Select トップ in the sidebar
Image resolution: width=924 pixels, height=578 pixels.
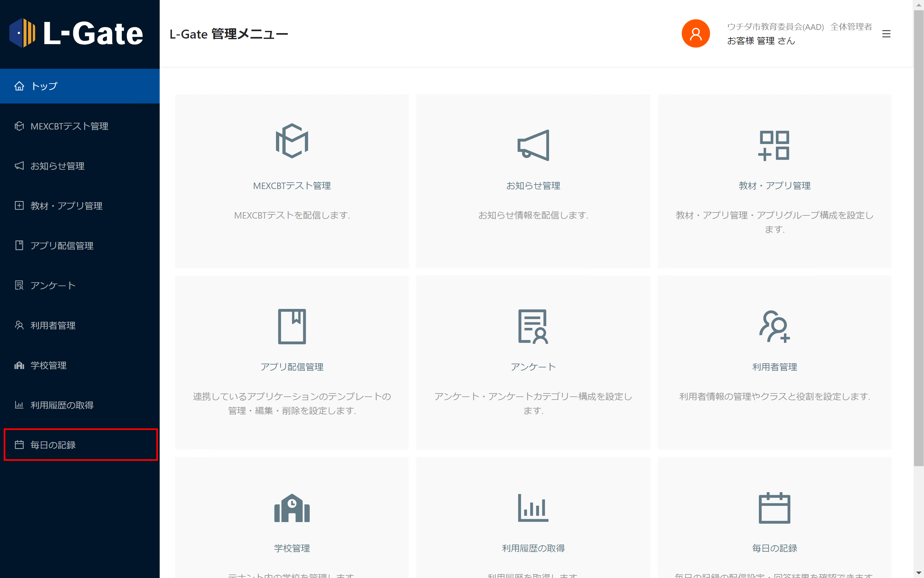(x=80, y=86)
